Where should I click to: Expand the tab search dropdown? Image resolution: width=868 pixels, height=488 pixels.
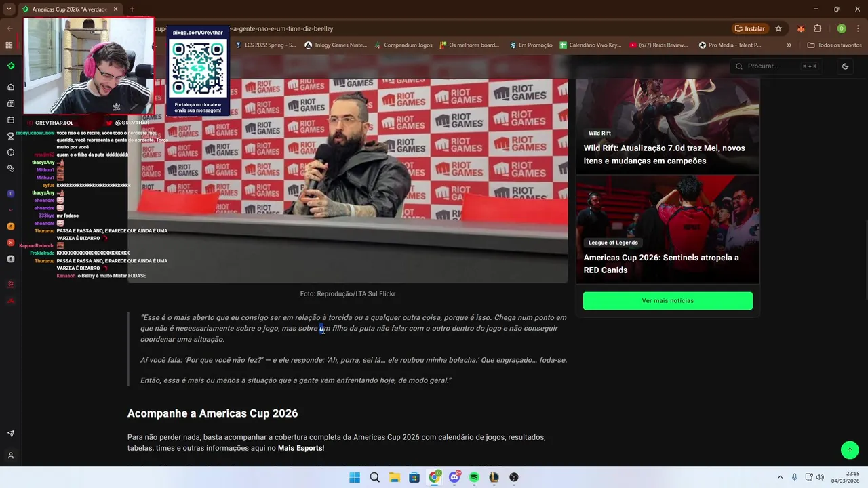coord(9,9)
